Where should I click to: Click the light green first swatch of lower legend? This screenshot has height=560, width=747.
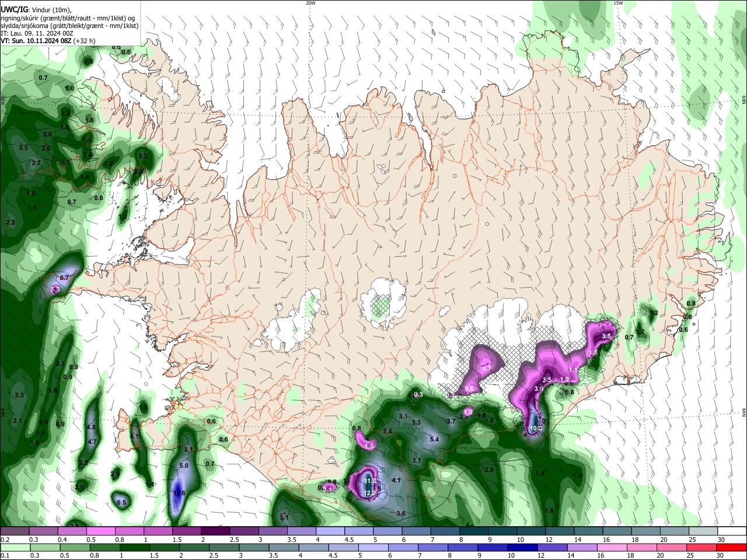pos(15,547)
